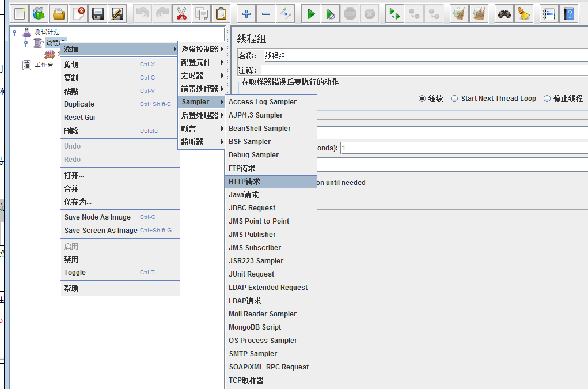Click the 名称 text field
The height and width of the screenshot is (389, 588).
click(x=424, y=56)
